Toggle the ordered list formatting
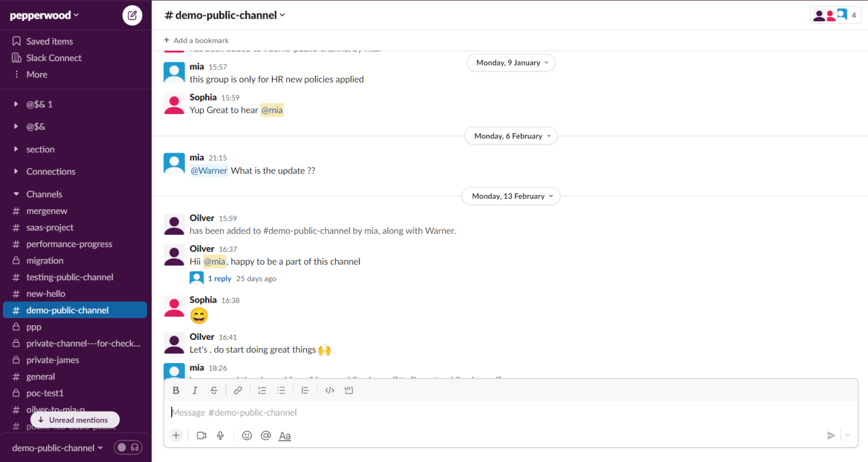 262,390
